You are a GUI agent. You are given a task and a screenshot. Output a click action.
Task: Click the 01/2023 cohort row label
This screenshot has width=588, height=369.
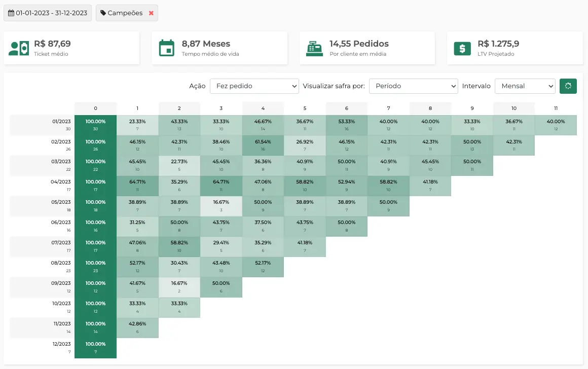coord(41,125)
